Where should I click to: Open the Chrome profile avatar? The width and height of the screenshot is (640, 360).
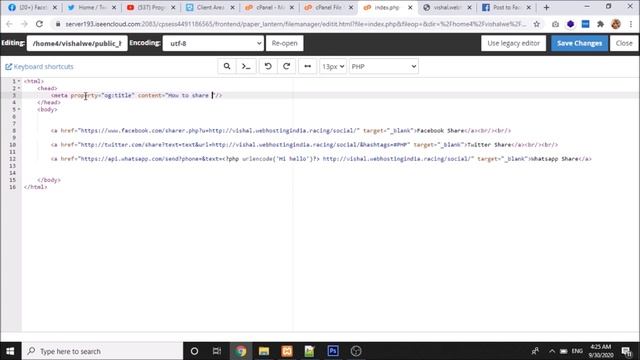coord(616,24)
